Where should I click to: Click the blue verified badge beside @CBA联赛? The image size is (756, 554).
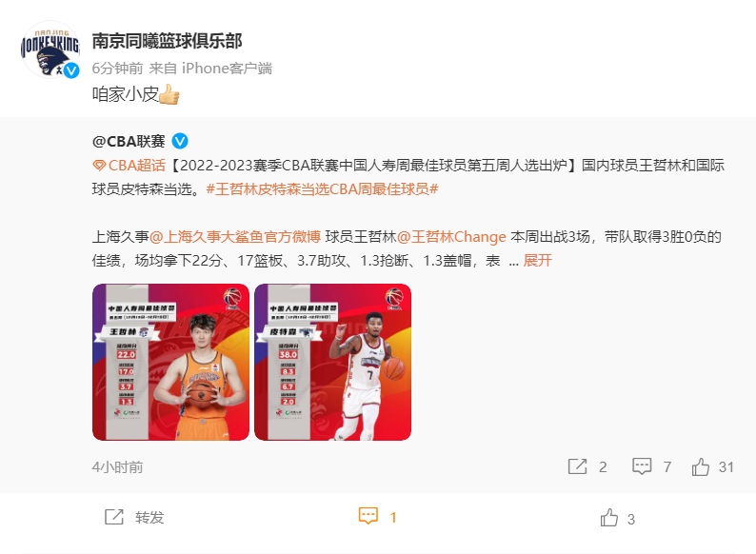coord(180,141)
